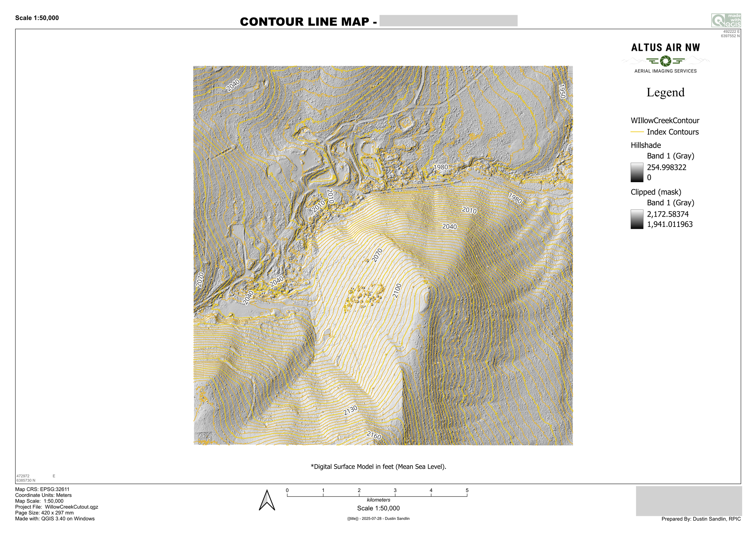
Task: Click the 'made with QGIS' logo
Action: pyautogui.click(x=726, y=20)
